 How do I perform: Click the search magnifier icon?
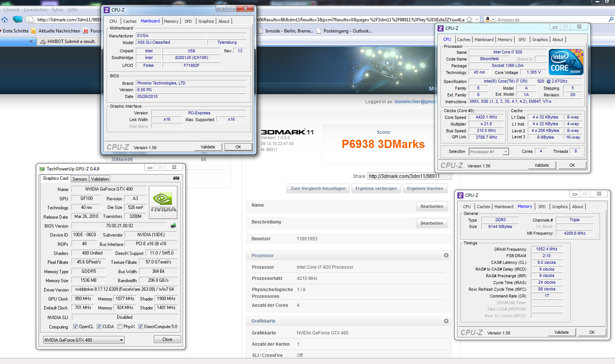[611, 19]
